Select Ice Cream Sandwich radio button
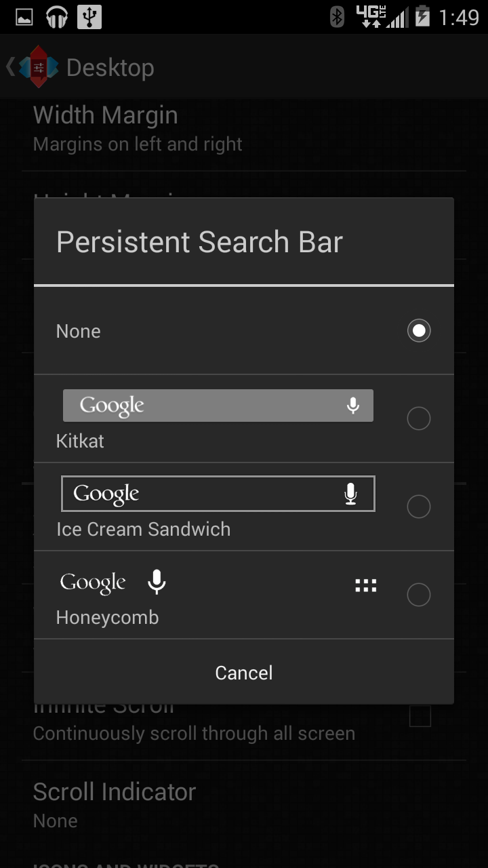Image resolution: width=488 pixels, height=868 pixels. (419, 507)
